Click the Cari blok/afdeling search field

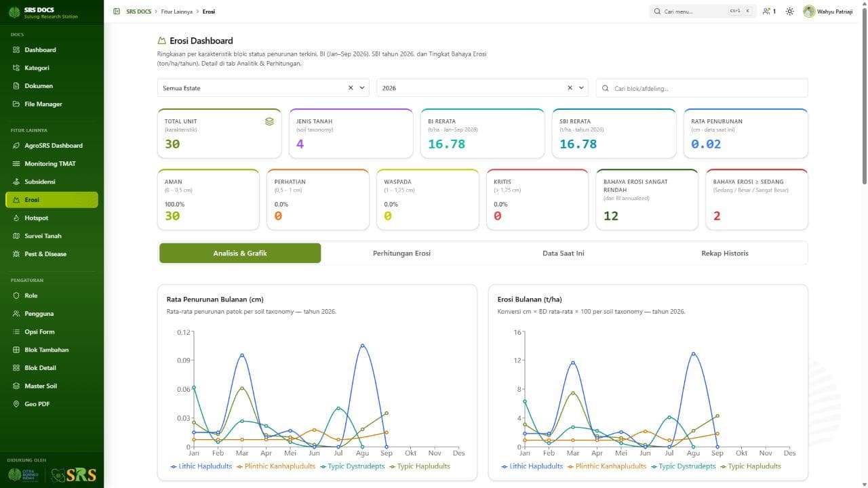coord(702,88)
